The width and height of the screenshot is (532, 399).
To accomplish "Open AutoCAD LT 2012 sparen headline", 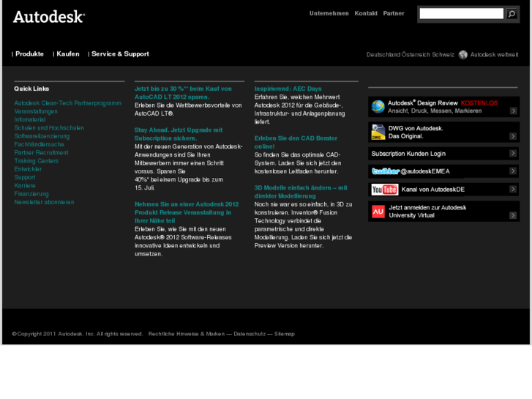I will (x=183, y=93).
